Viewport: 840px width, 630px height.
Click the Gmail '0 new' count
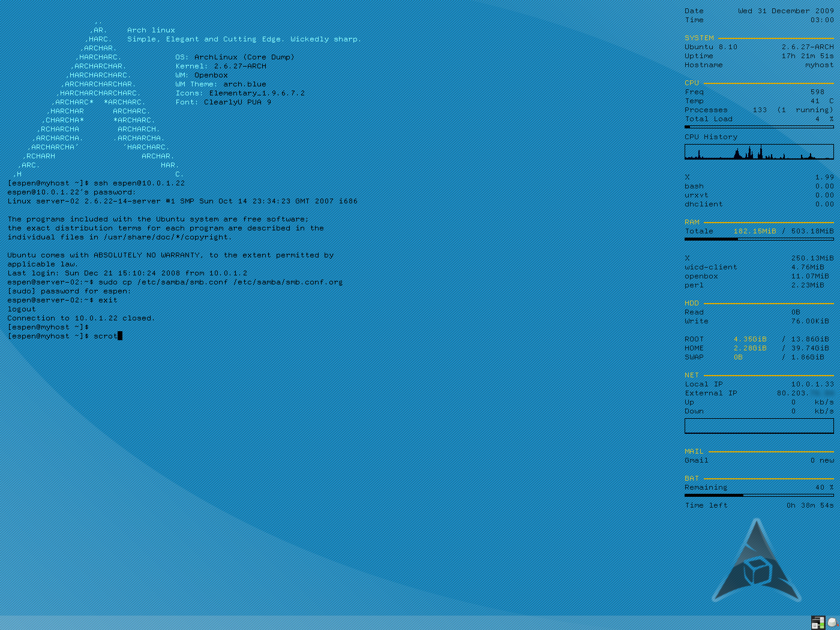point(822,460)
